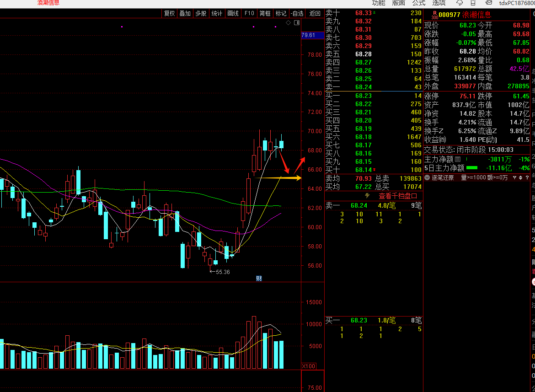Viewport: 535px width, 392px height.
Task: Open the 公式 menu
Action: [x=419, y=3]
